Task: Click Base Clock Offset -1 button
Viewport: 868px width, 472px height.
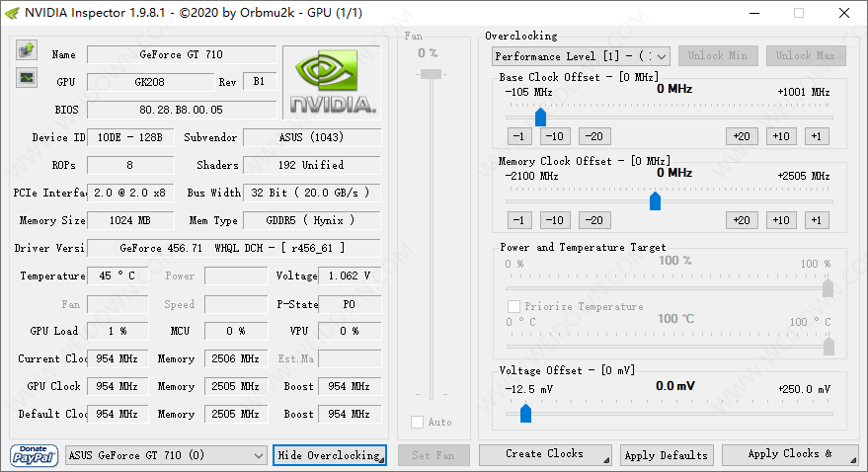Action: coord(519,136)
